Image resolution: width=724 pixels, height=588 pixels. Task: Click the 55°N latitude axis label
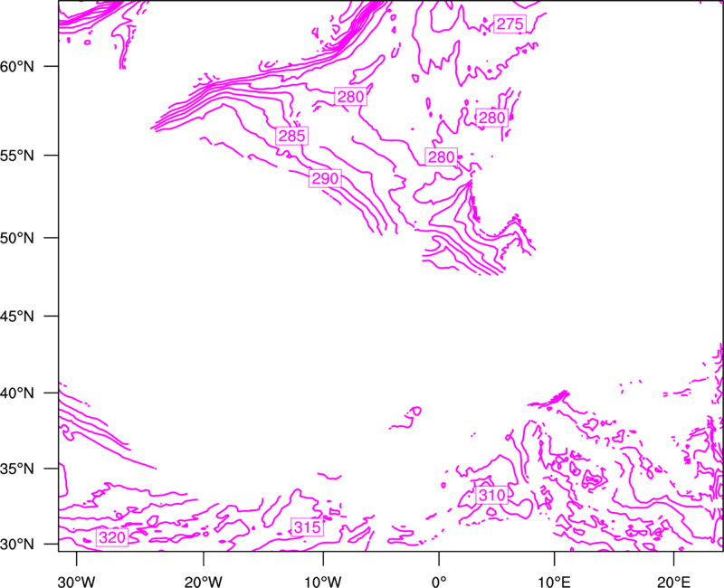tap(17, 156)
